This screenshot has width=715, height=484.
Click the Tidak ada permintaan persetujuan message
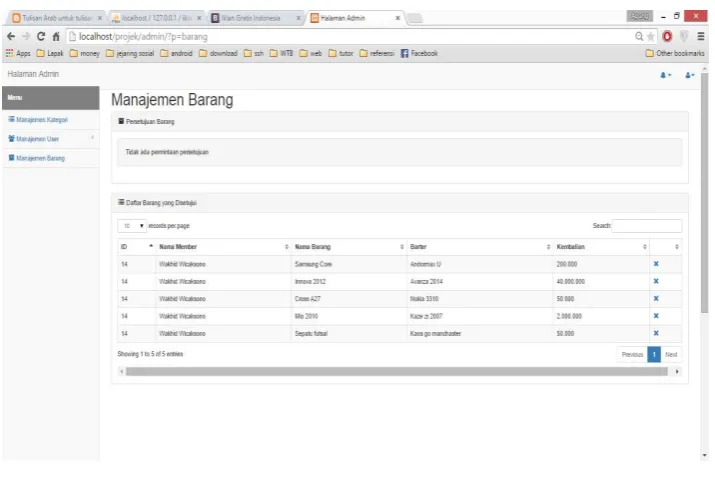(167, 152)
